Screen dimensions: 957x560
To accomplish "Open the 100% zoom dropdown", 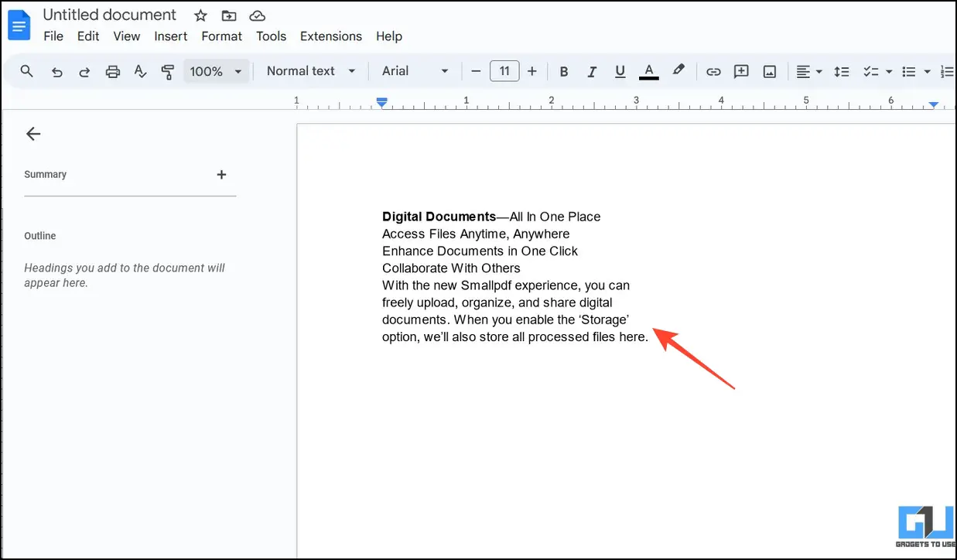I will coord(216,71).
